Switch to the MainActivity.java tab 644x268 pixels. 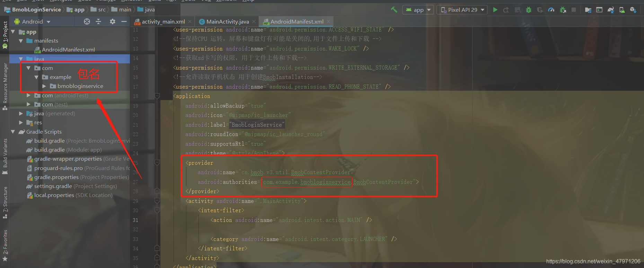(227, 21)
